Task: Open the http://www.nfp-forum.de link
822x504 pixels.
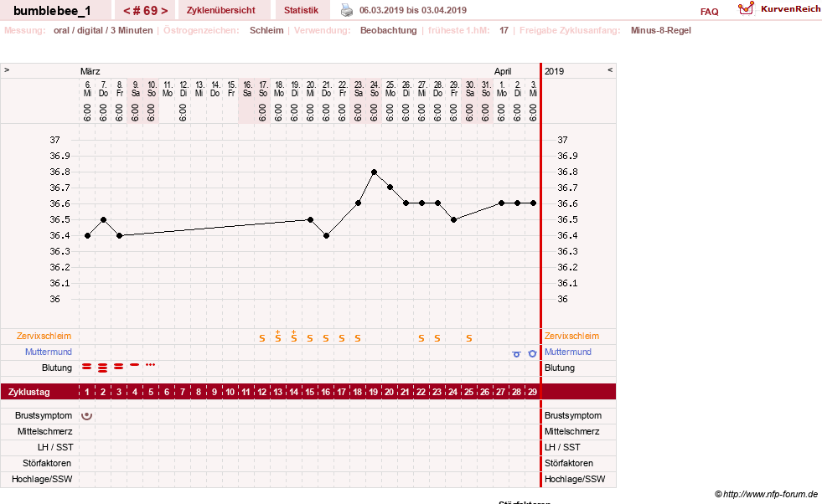Action: pyautogui.click(x=770, y=494)
